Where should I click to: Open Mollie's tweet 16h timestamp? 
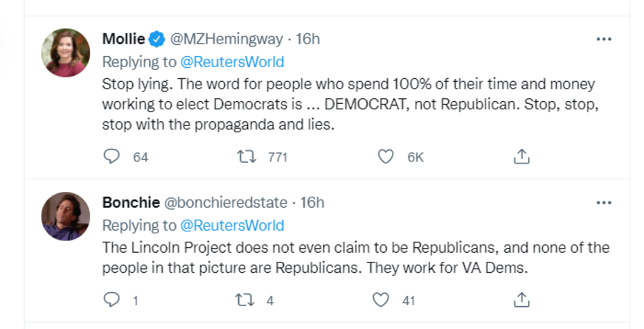point(307,39)
